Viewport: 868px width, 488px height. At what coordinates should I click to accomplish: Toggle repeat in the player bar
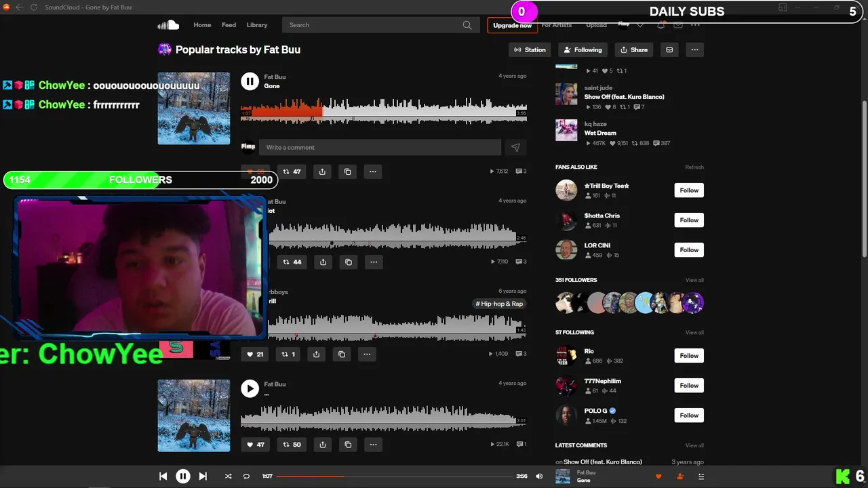point(246,476)
